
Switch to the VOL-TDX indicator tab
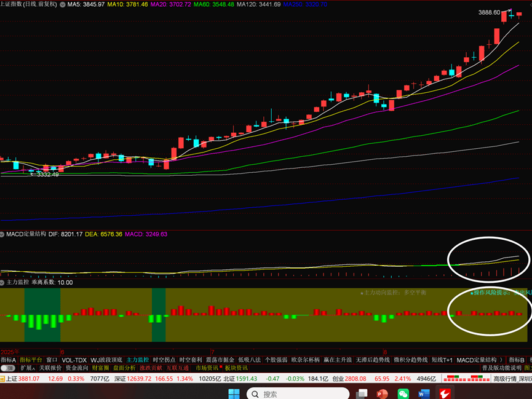[x=74, y=360]
